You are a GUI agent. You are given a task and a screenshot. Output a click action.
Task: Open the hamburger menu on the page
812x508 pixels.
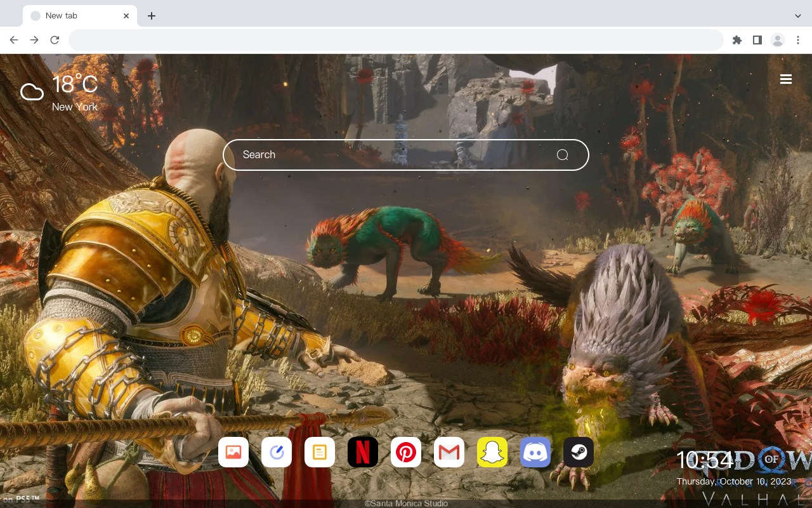point(786,79)
